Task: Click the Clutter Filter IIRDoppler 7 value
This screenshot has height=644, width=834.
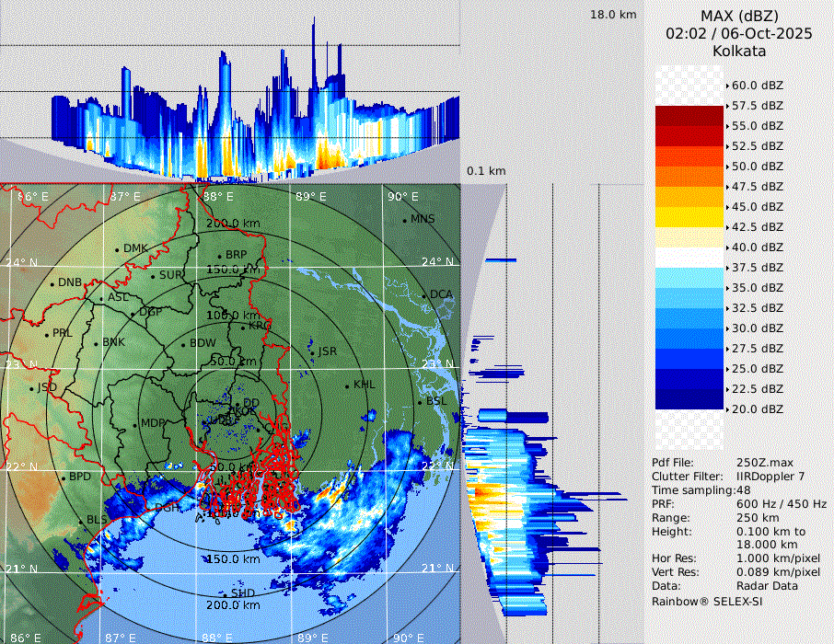Action: pyautogui.click(x=770, y=477)
